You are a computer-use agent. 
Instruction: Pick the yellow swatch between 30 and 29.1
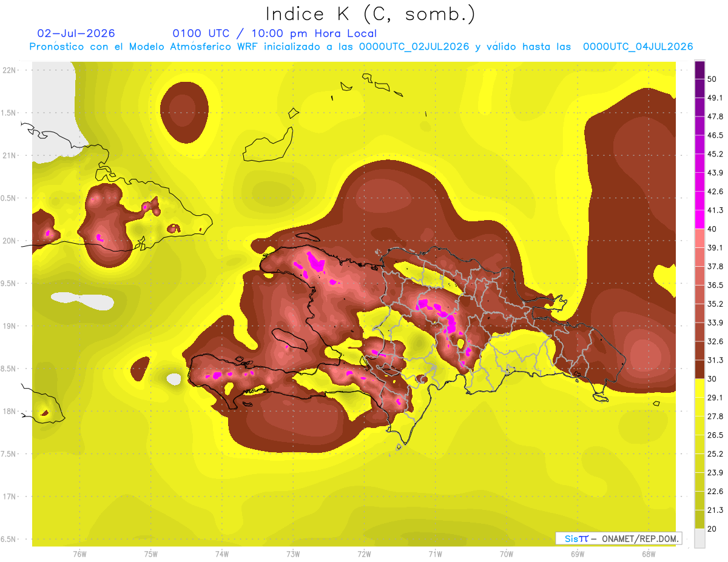pyautogui.click(x=699, y=388)
